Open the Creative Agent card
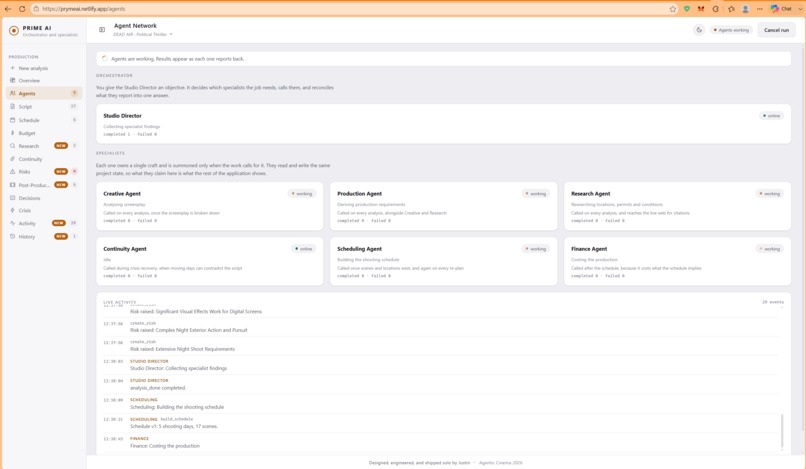This screenshot has height=469, width=806. [x=210, y=206]
